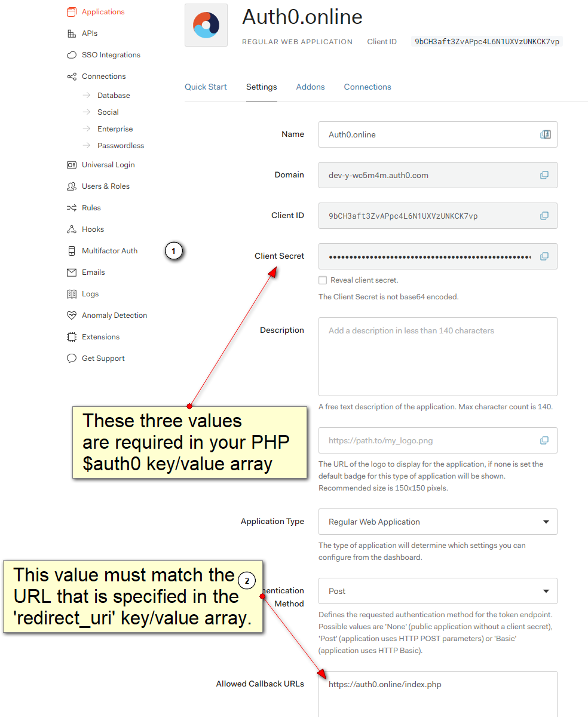Open the Connections tab

[367, 87]
